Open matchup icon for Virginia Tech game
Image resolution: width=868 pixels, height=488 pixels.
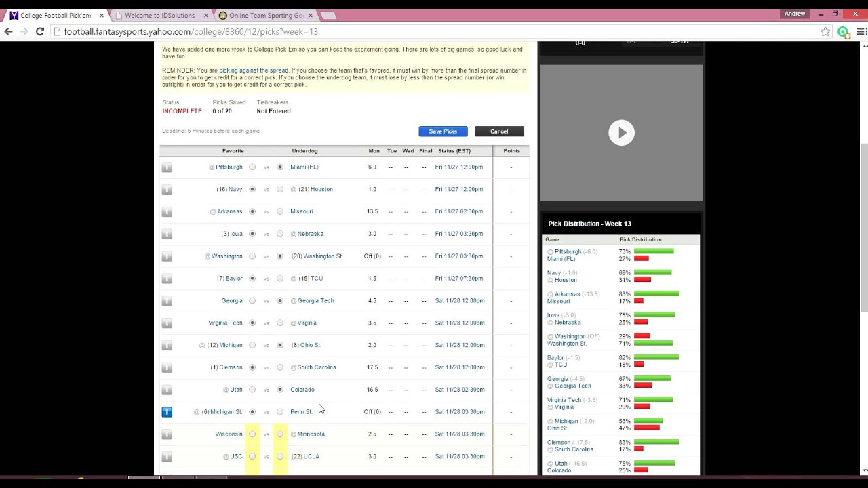click(x=167, y=323)
